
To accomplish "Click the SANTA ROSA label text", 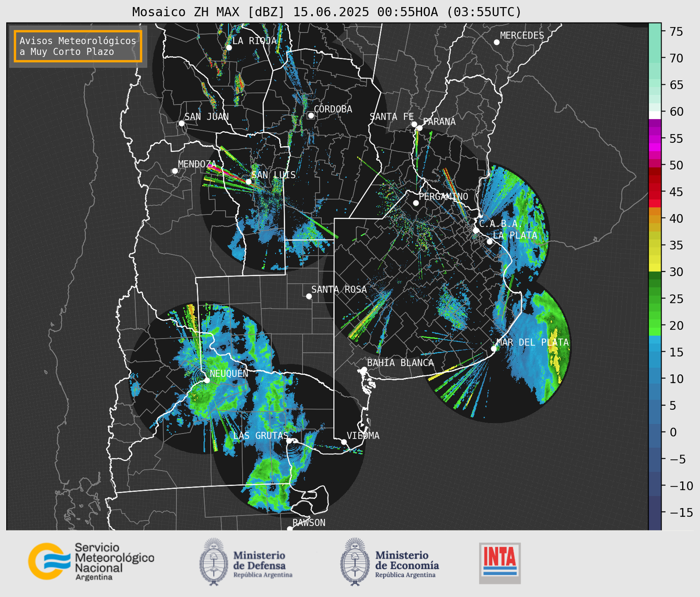I will click(x=339, y=289).
